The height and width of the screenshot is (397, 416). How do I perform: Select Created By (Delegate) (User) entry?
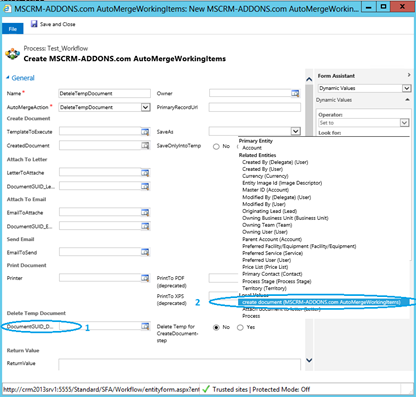click(x=275, y=162)
